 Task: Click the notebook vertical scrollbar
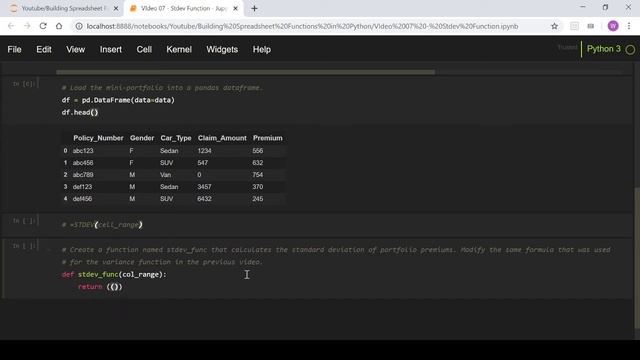pos(637,258)
